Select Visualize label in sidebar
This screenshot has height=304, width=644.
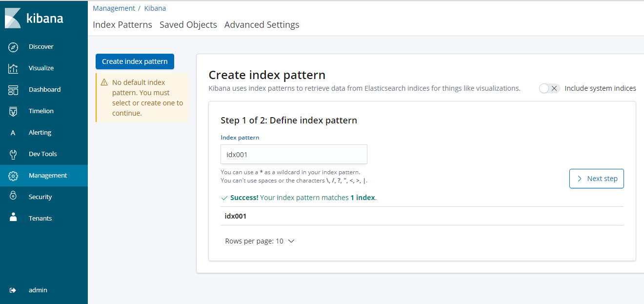(x=41, y=68)
